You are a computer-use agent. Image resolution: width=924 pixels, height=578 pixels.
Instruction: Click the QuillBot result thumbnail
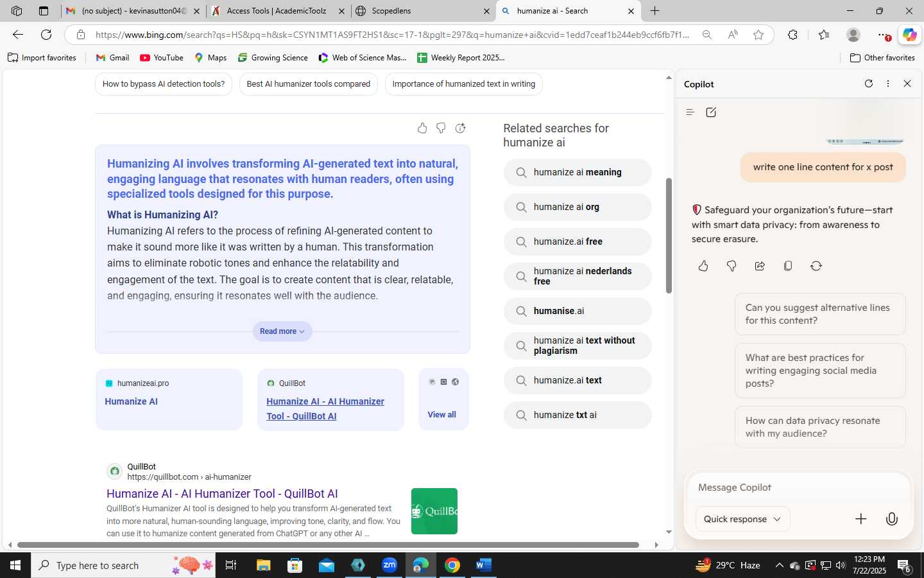pos(434,511)
